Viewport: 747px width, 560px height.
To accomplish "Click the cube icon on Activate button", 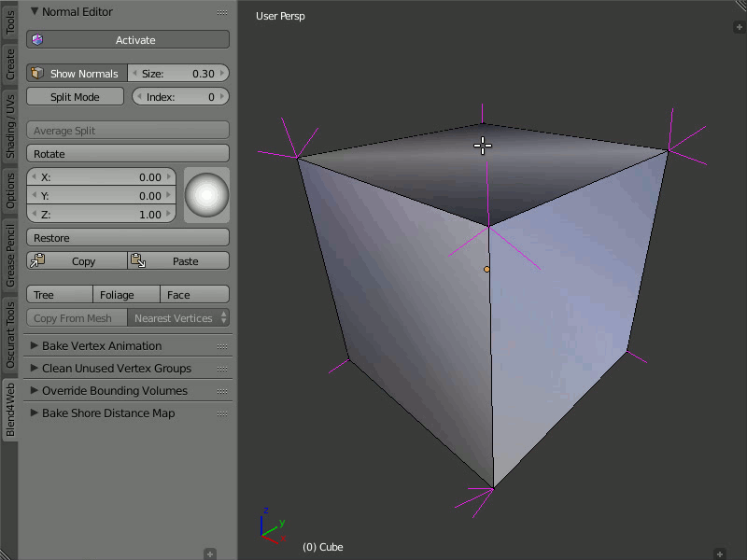I will point(37,40).
